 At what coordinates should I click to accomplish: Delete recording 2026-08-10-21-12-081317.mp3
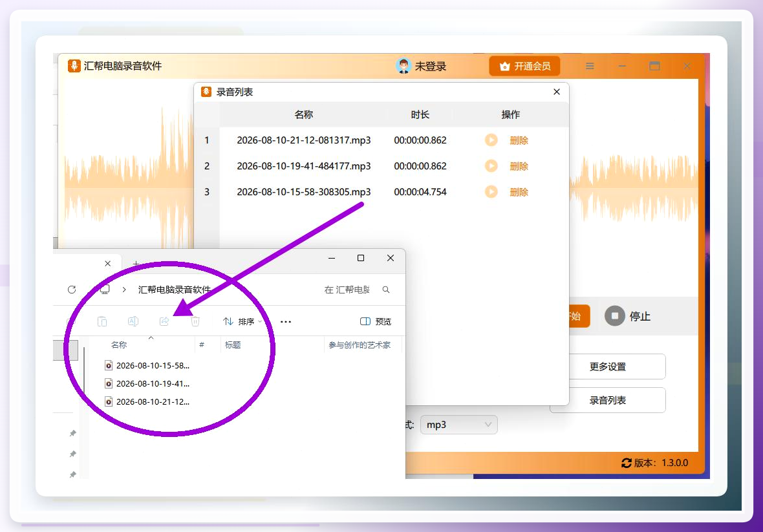coord(519,140)
